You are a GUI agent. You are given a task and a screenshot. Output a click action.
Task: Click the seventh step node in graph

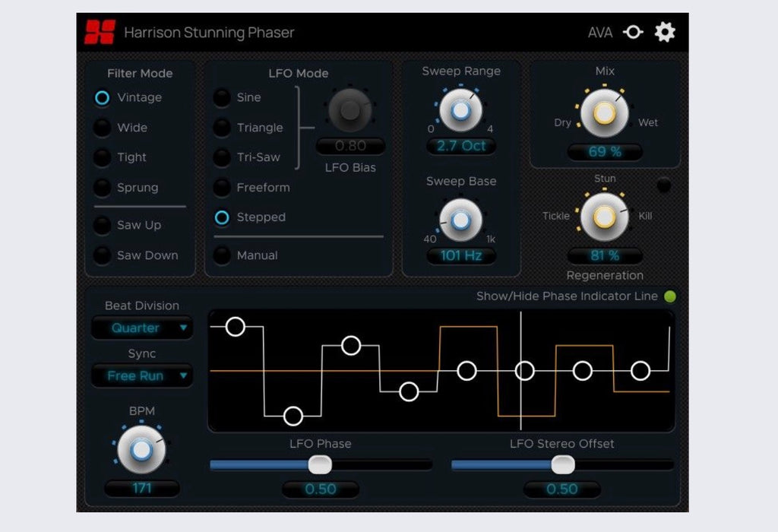[x=583, y=371]
